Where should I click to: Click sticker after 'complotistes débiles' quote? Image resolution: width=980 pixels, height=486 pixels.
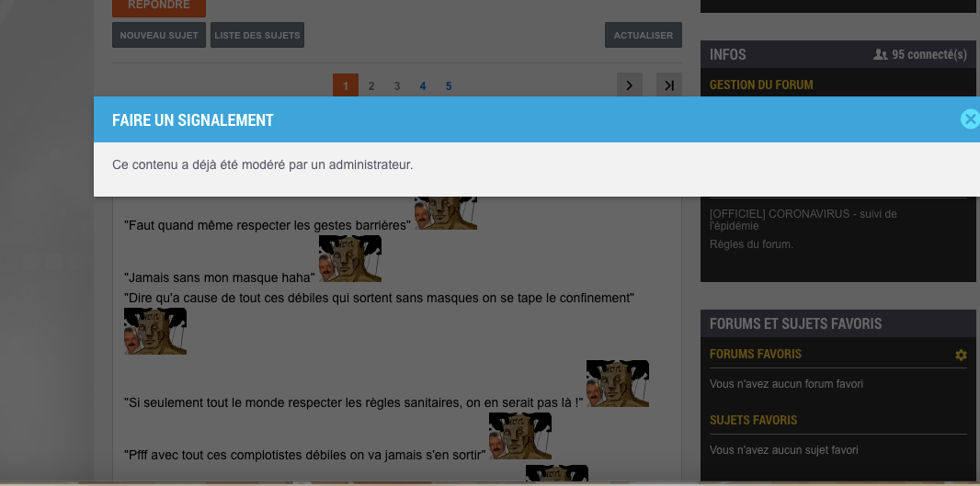click(x=520, y=436)
